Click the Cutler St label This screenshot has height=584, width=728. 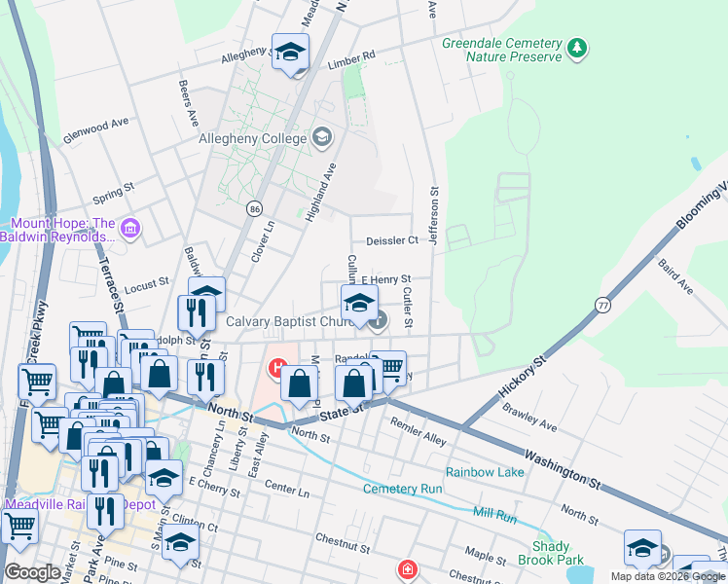pos(408,307)
